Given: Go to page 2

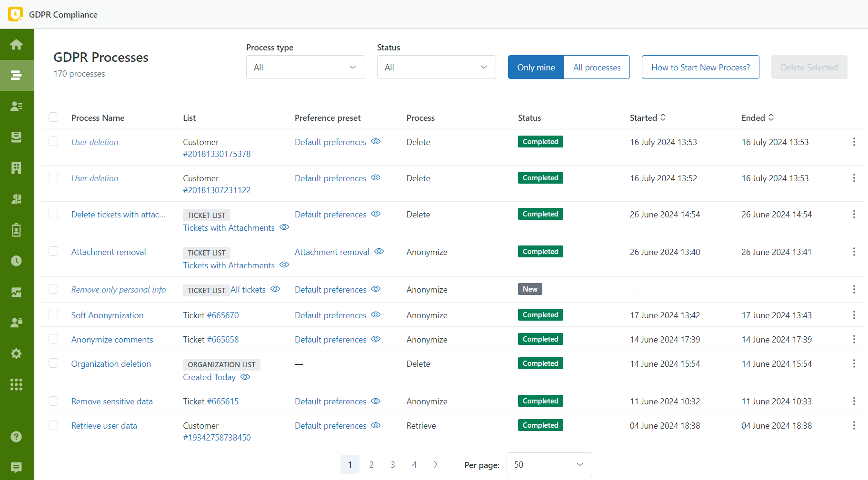Looking at the screenshot, I should coord(371,464).
